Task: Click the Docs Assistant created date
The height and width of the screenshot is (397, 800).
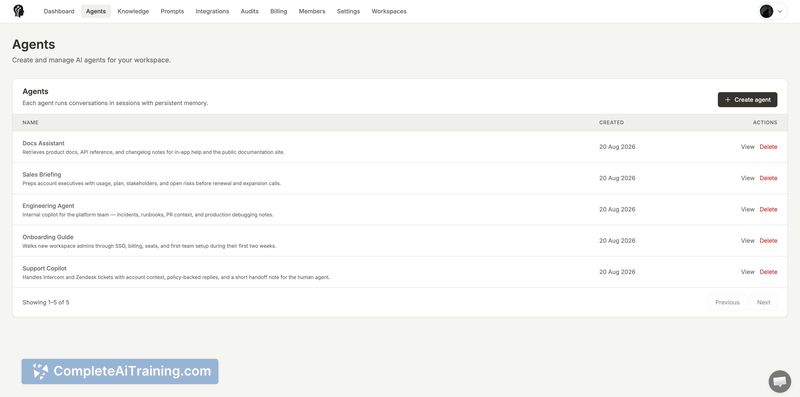Action: [617, 147]
